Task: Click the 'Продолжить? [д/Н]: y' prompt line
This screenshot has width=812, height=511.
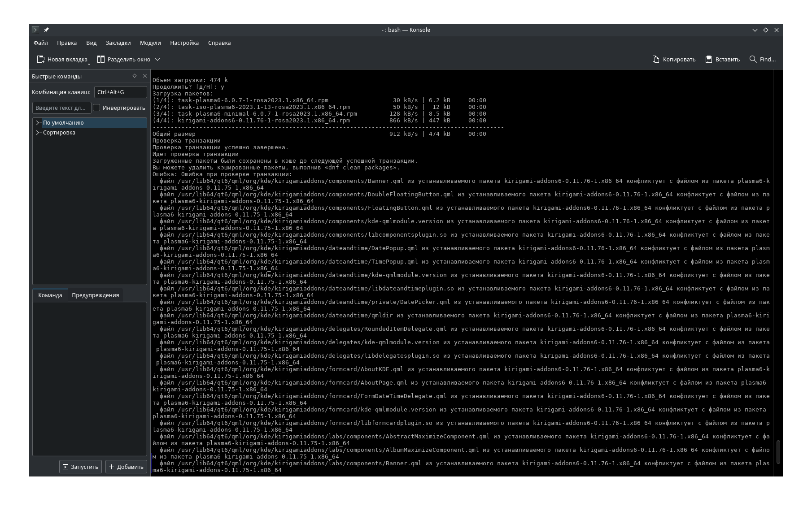Action: (x=188, y=87)
